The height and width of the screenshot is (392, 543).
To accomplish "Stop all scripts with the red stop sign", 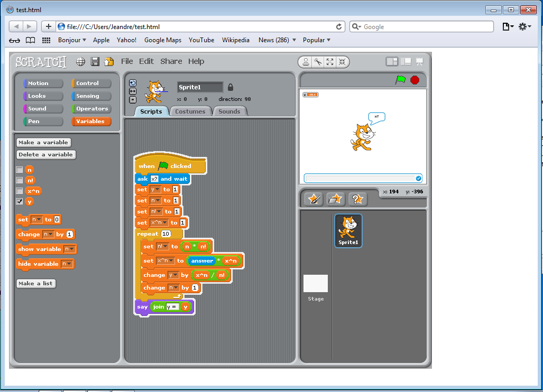I will pos(415,80).
